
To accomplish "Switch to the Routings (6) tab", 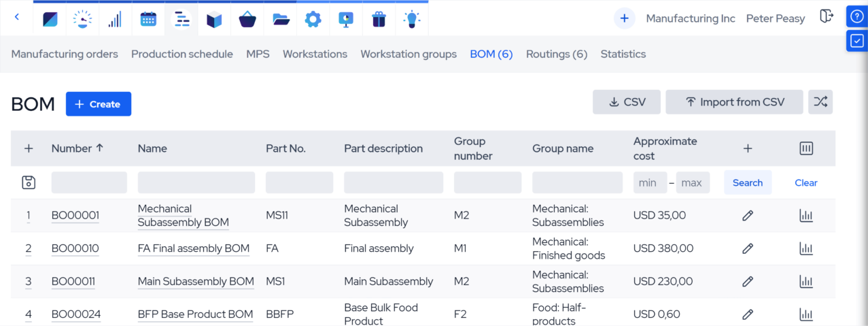I will [556, 54].
